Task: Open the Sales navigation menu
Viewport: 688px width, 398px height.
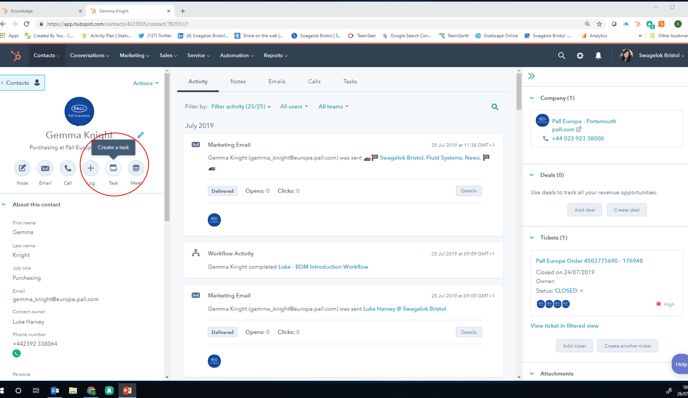Action: click(x=168, y=56)
